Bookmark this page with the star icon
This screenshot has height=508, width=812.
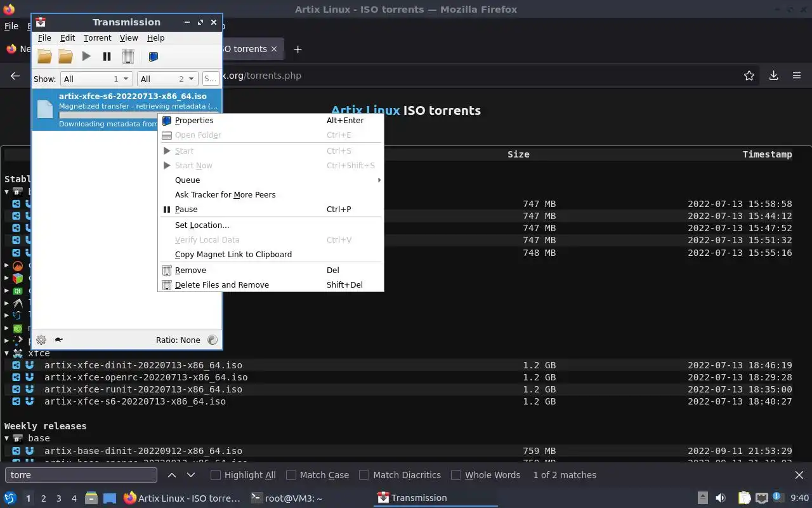pyautogui.click(x=749, y=76)
